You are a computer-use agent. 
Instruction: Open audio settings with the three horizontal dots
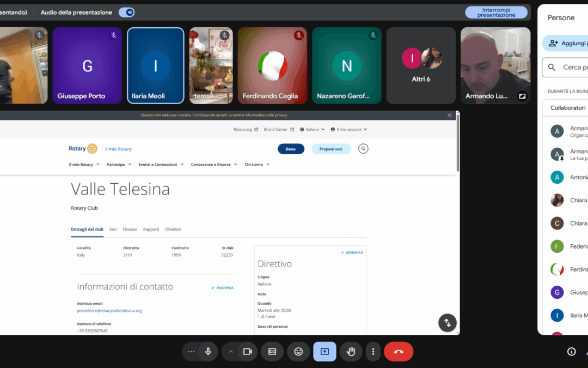(x=191, y=352)
